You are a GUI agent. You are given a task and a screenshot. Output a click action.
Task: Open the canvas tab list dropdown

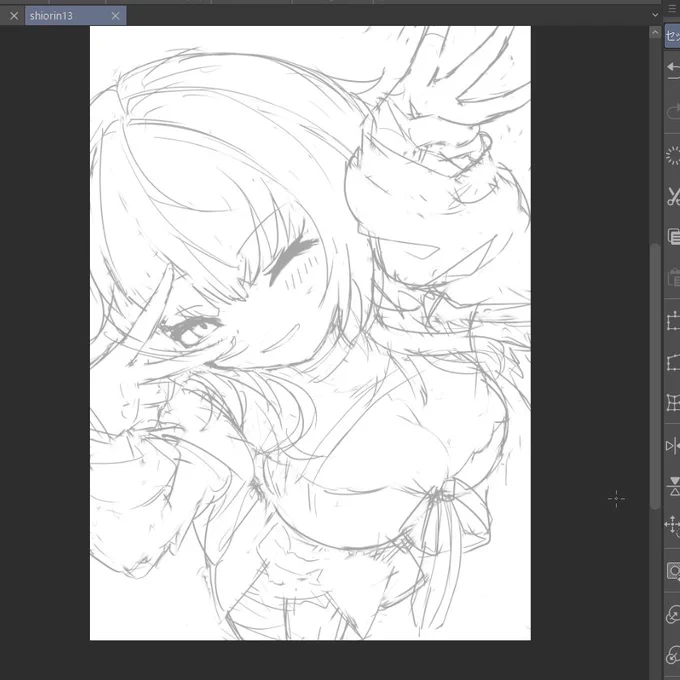pyautogui.click(x=655, y=15)
